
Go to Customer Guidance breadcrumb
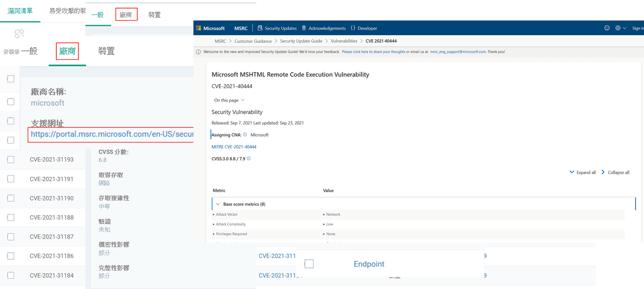coord(253,41)
